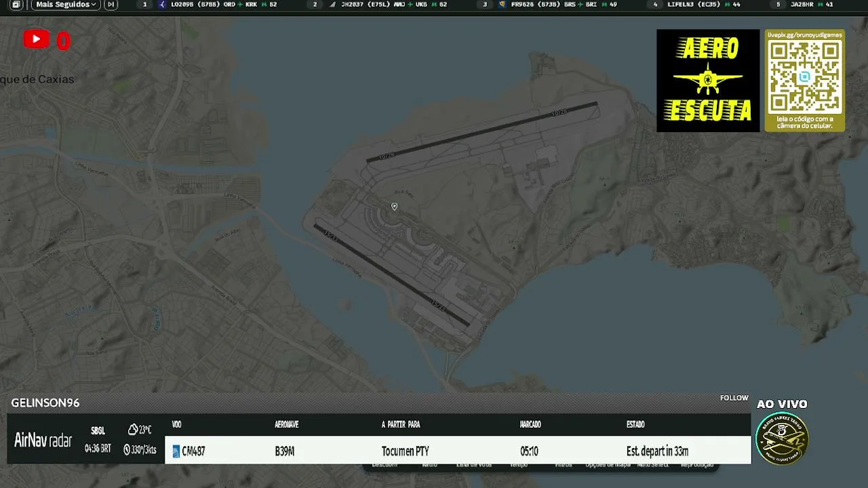
Task: Click the Ryanair logo beside FR9626
Action: 502,5
